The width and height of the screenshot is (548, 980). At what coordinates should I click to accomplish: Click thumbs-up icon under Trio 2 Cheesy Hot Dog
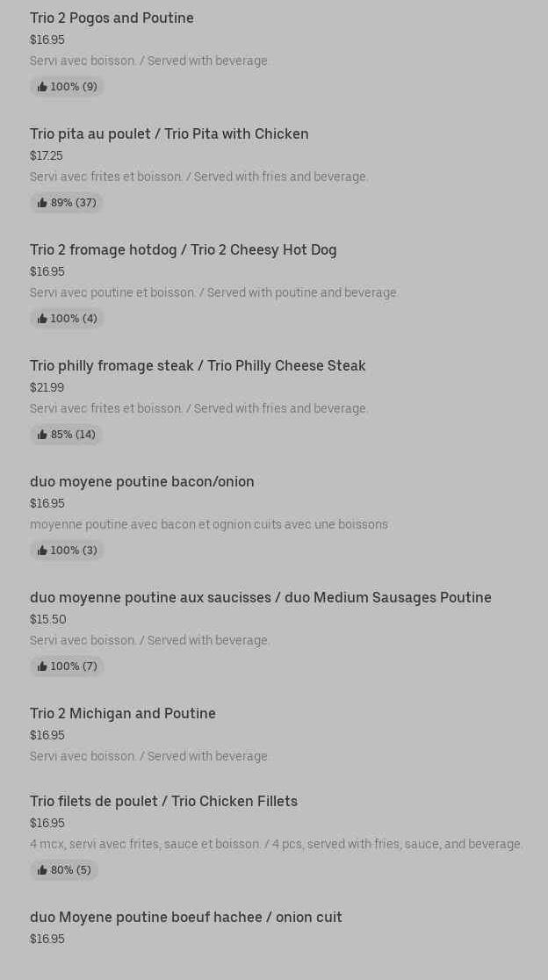42,319
